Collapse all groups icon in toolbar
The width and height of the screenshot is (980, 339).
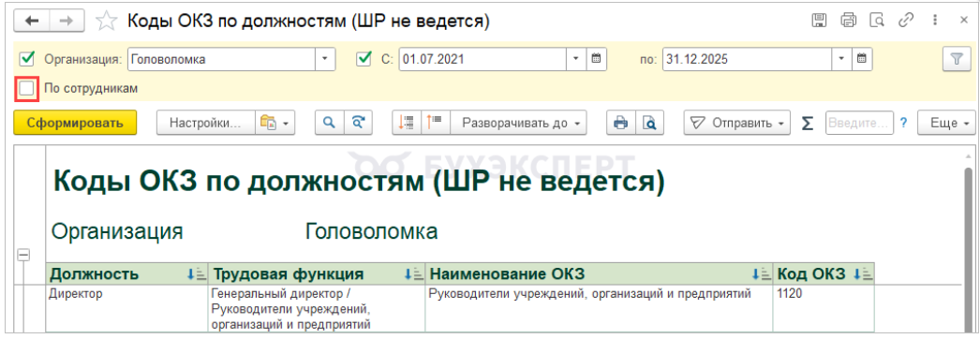407,123
